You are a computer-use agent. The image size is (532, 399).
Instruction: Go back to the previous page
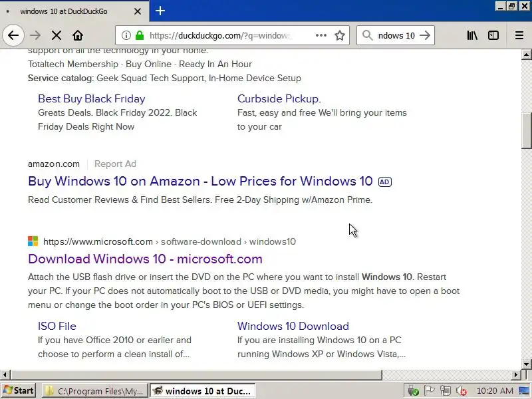13,35
